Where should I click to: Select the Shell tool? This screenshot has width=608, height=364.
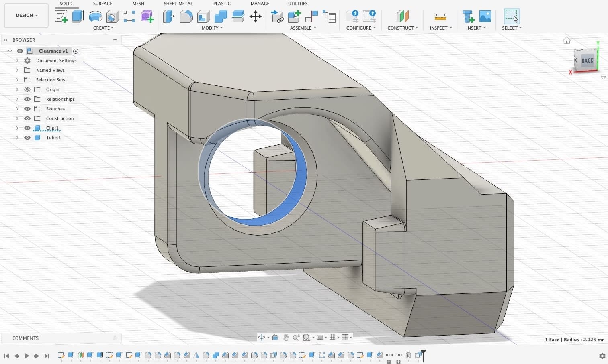coord(204,16)
